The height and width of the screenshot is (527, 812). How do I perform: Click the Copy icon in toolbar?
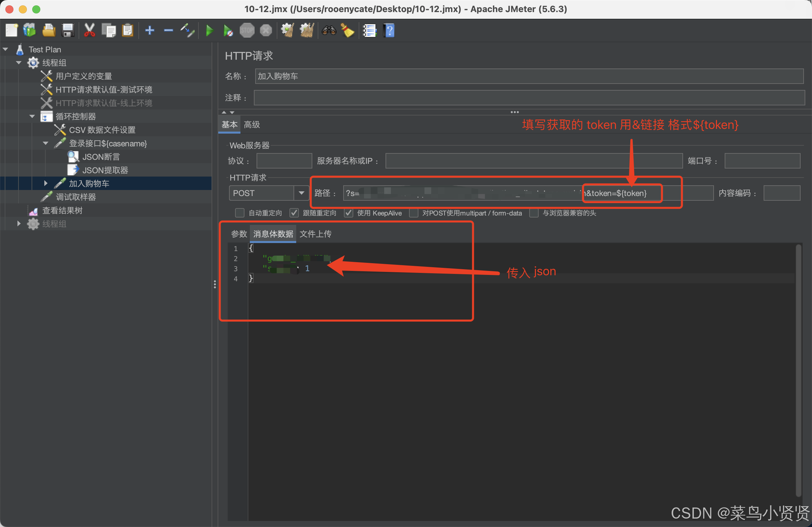pos(109,31)
